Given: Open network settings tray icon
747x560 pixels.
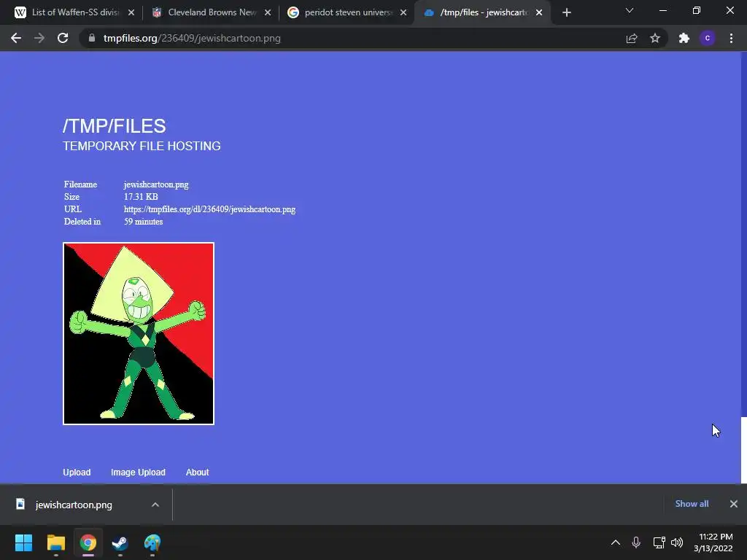Looking at the screenshot, I should 659,542.
